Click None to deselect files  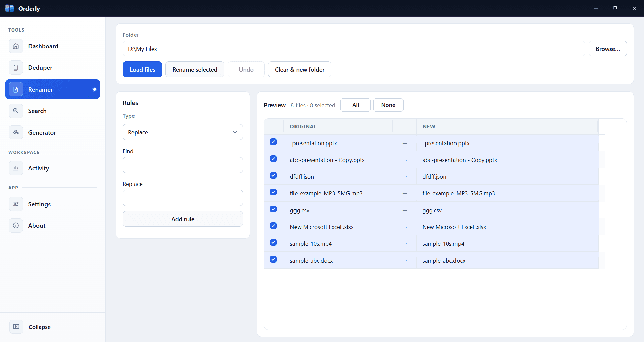point(388,105)
